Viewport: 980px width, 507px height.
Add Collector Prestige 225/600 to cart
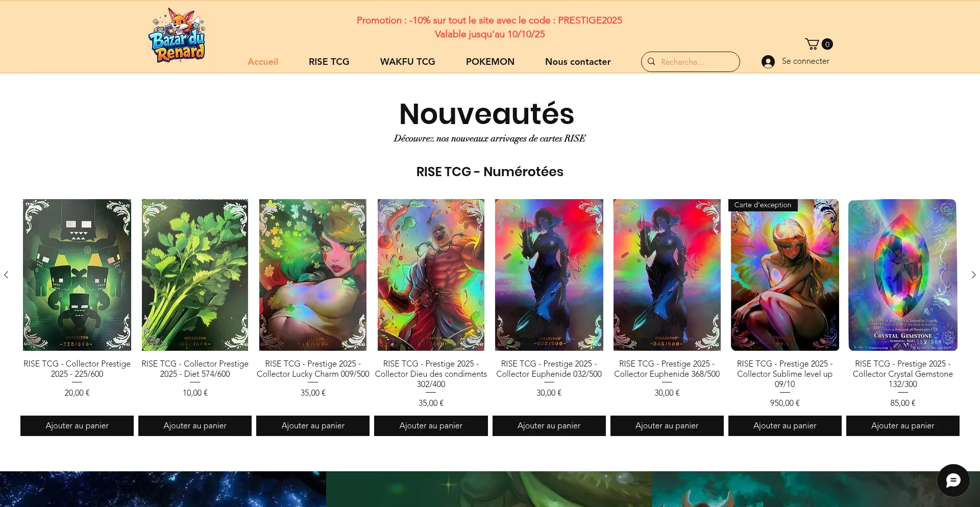77,426
